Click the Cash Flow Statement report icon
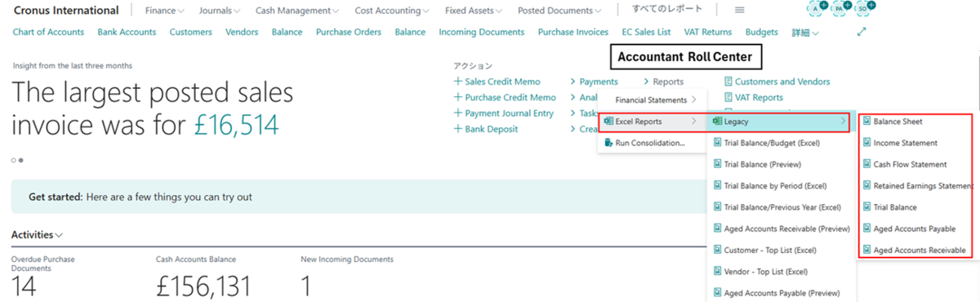Screen dimensions: 980x302 (x=867, y=164)
